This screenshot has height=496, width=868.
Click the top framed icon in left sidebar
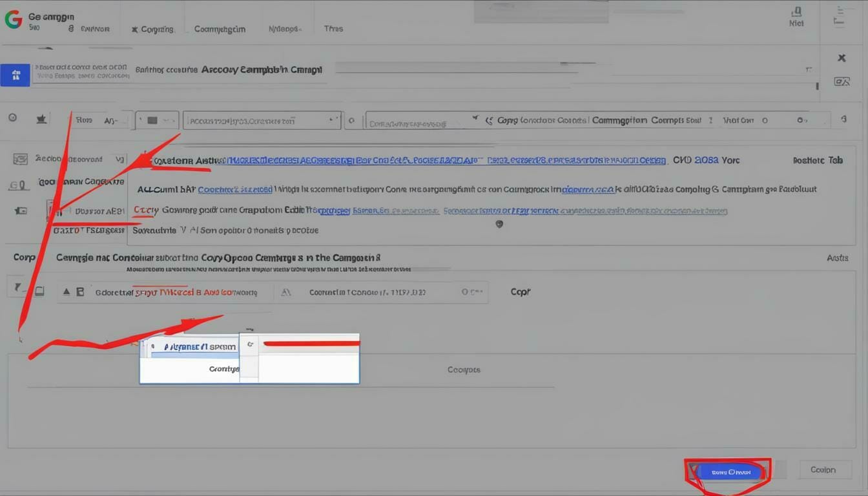21,159
